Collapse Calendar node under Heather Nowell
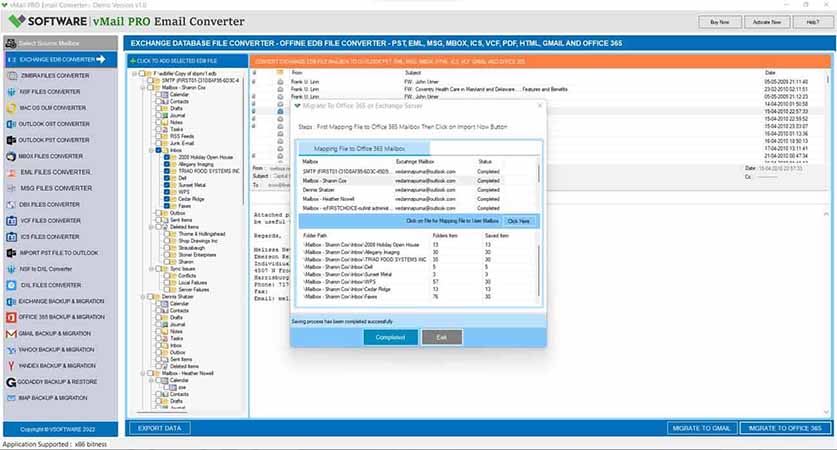837x450 pixels. (x=152, y=381)
